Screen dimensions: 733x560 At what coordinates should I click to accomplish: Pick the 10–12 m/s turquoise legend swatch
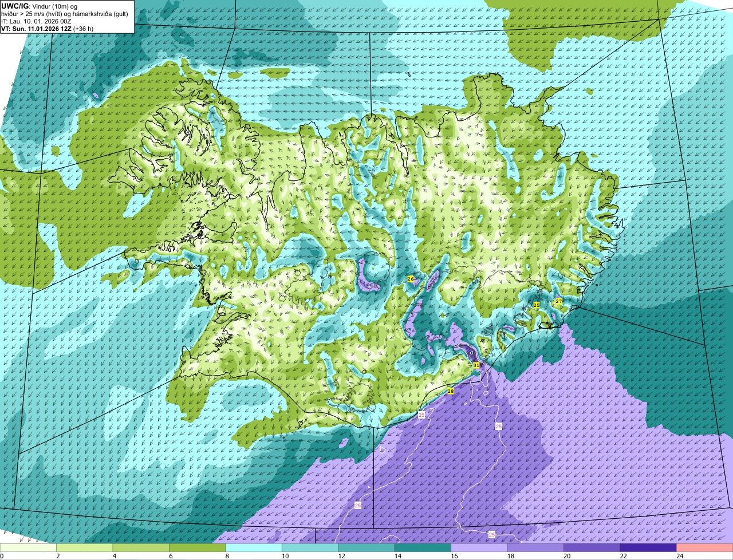pos(310,548)
